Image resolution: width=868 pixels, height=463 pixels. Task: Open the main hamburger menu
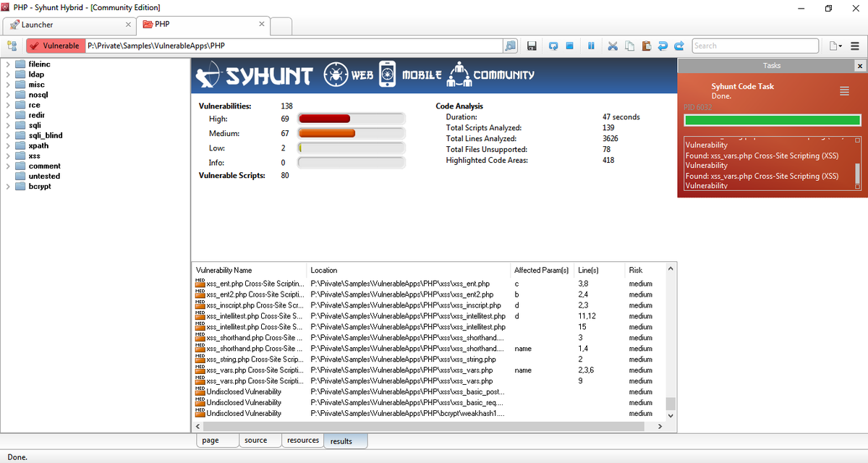(855, 46)
